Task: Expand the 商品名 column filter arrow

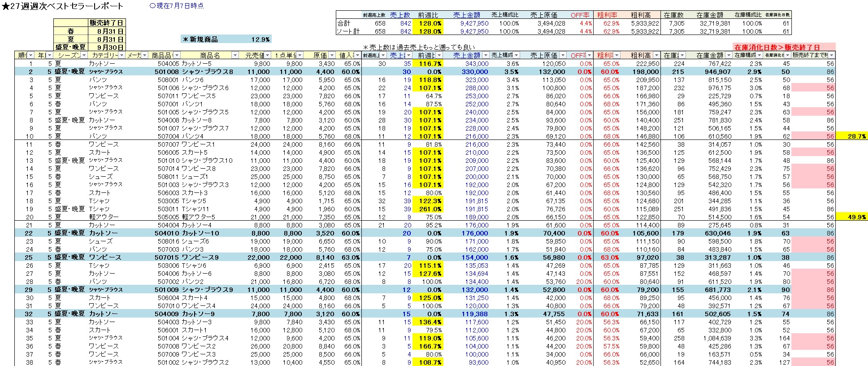Action: click(x=234, y=55)
